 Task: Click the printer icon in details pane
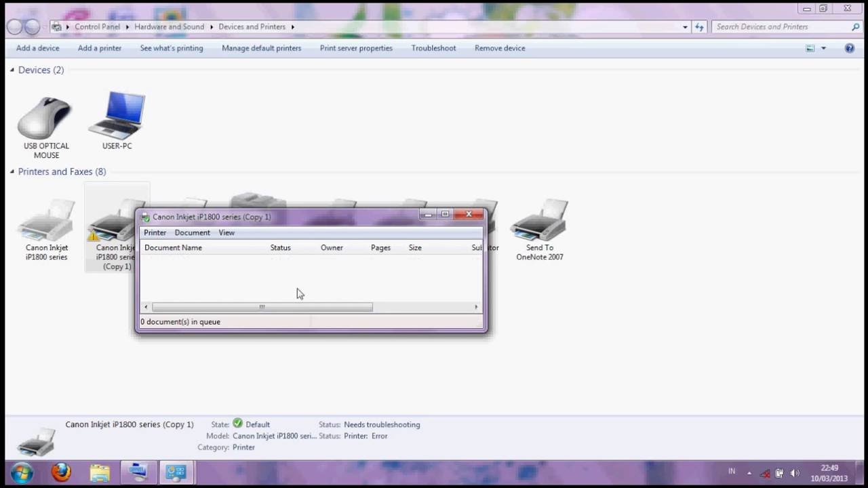click(36, 441)
